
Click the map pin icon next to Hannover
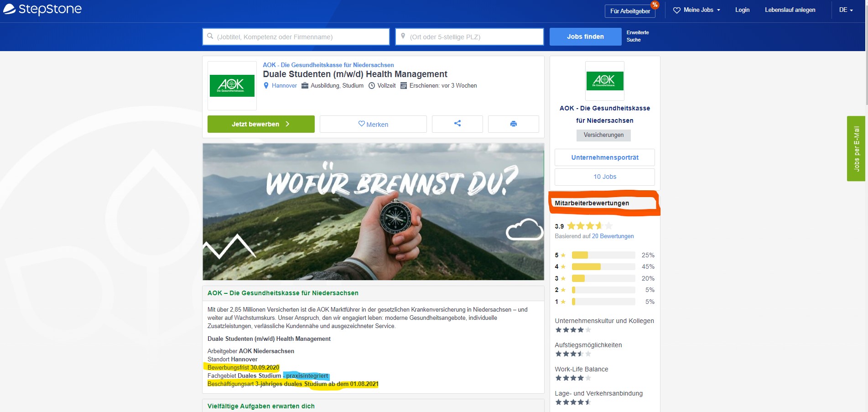266,85
